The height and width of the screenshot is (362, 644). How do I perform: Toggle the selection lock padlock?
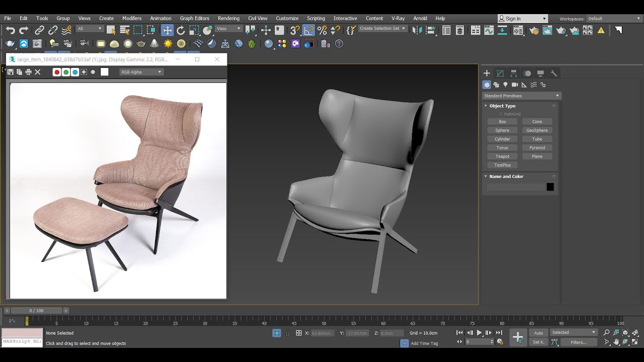click(288, 333)
